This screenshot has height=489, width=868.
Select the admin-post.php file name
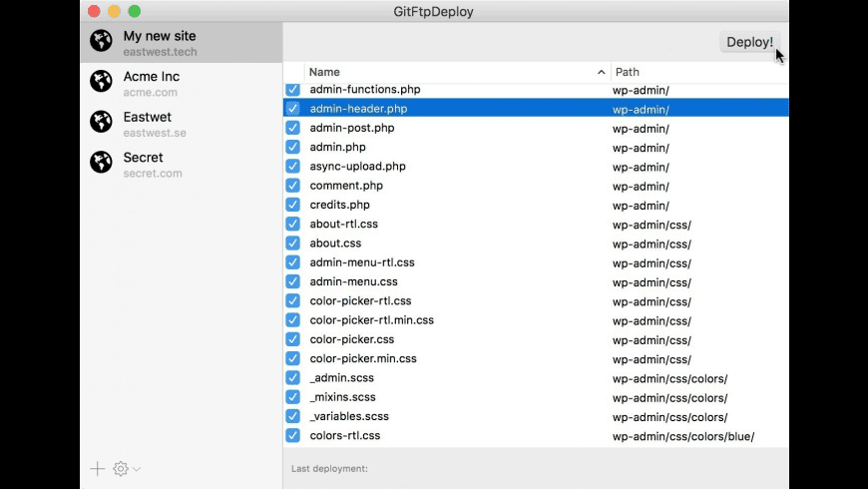tap(352, 128)
